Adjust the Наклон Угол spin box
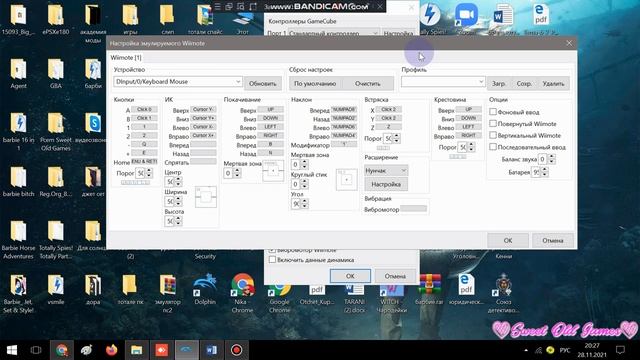 [x=300, y=203]
